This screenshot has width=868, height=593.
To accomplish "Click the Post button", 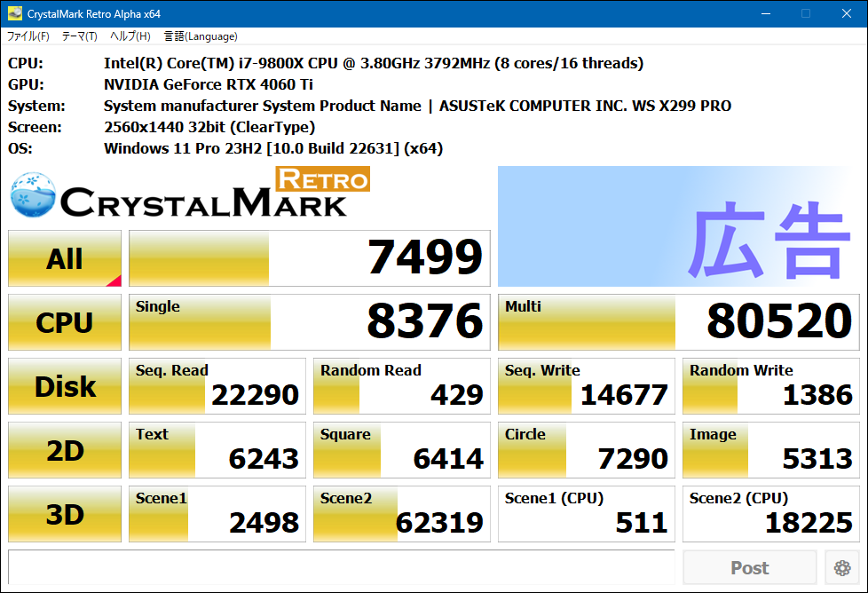I will click(750, 567).
